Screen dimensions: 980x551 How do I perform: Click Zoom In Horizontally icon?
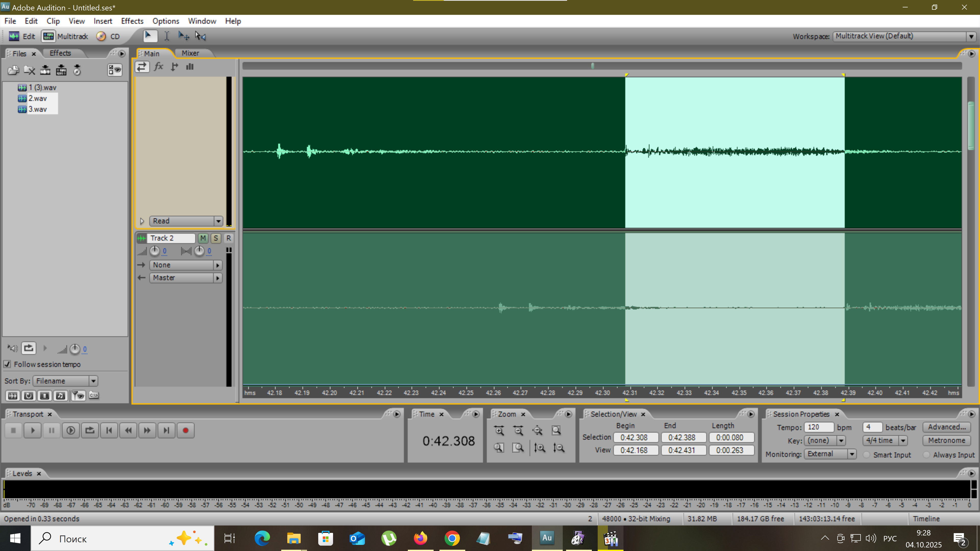point(499,430)
